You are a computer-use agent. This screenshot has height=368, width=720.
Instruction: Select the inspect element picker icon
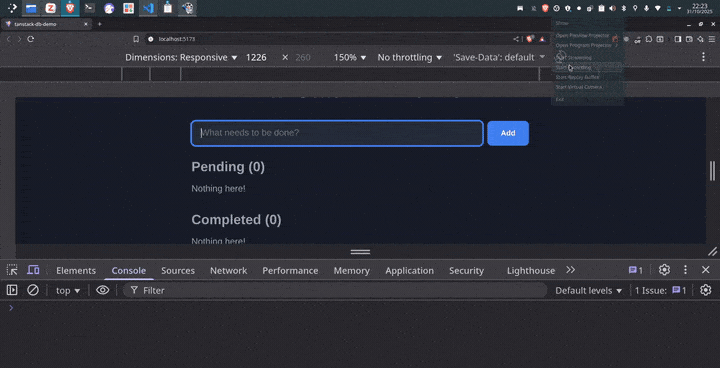pos(12,270)
